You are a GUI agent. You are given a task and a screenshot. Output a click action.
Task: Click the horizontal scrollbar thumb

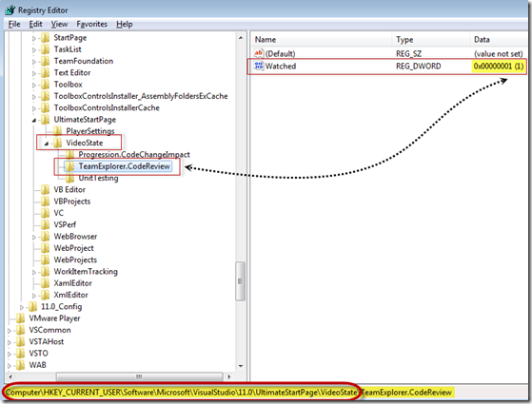(x=139, y=376)
